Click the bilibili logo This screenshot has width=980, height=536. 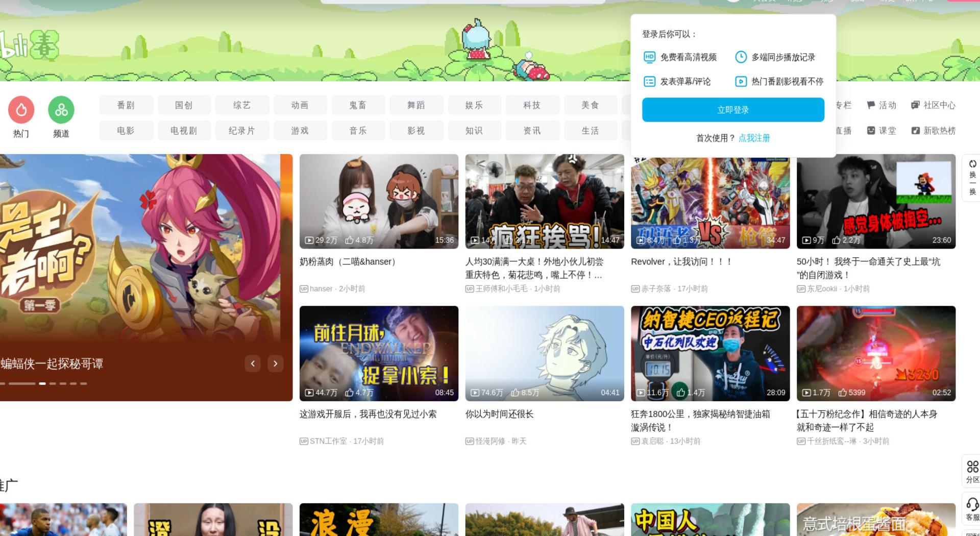pos(29,46)
